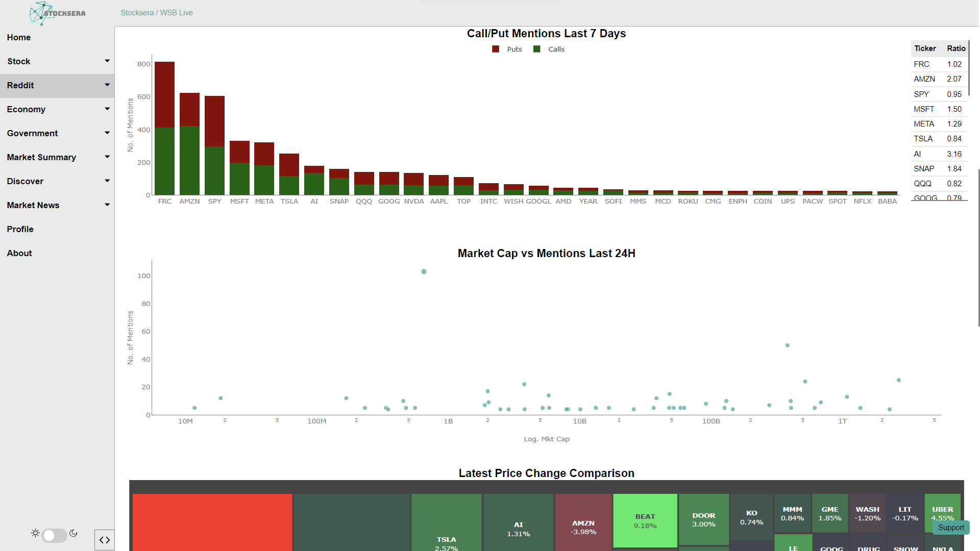Toggle the dark mode switch
Image resolution: width=980 pixels, height=551 pixels.
pyautogui.click(x=54, y=535)
